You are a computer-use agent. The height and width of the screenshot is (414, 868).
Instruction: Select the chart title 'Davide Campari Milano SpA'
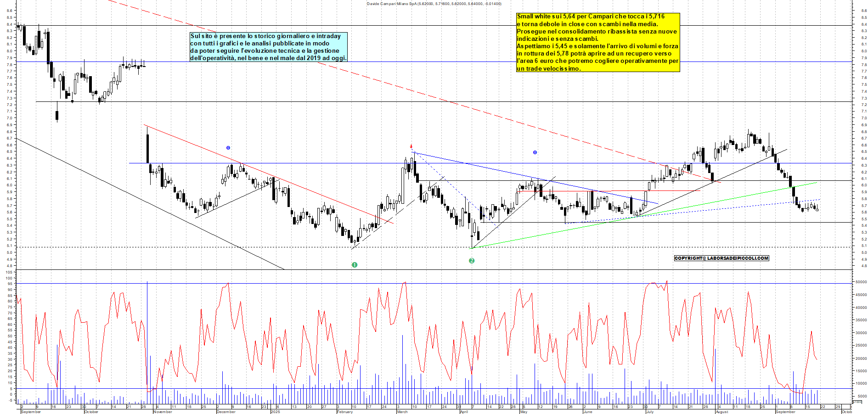392,4
